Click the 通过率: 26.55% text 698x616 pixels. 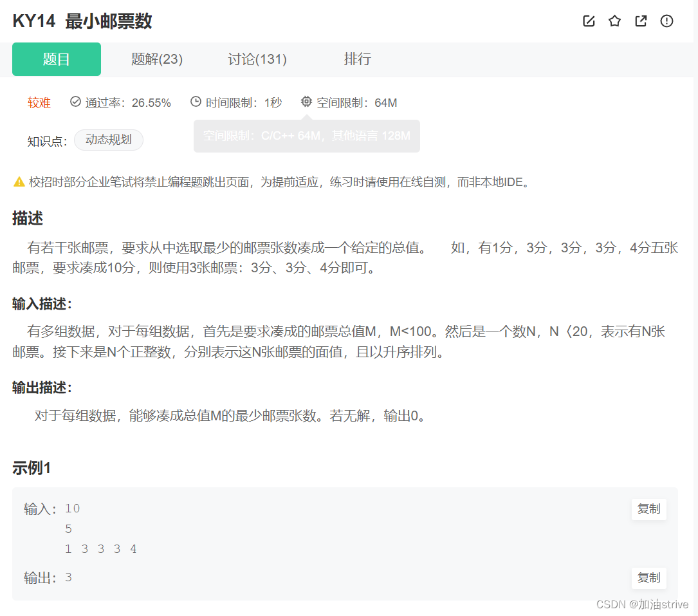click(x=128, y=103)
